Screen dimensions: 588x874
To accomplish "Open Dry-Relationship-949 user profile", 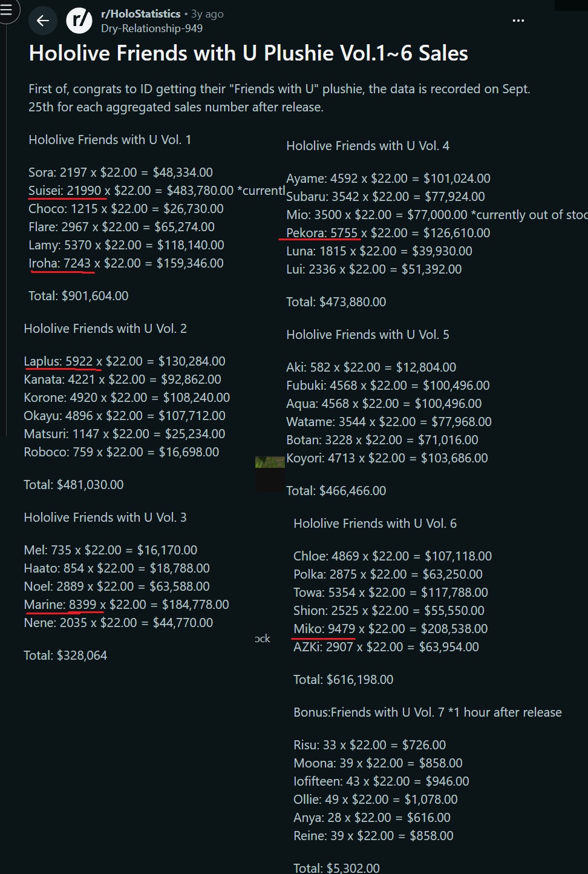I will 152,28.
